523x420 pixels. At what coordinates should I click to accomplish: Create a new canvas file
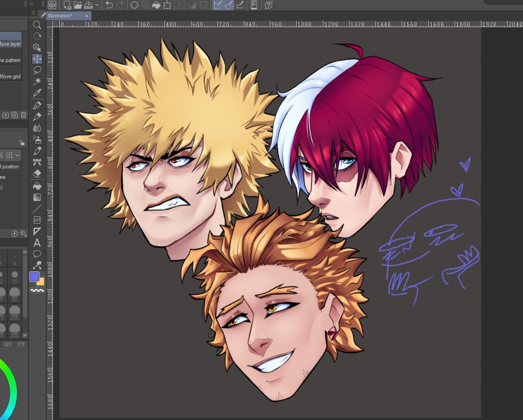coord(67,5)
